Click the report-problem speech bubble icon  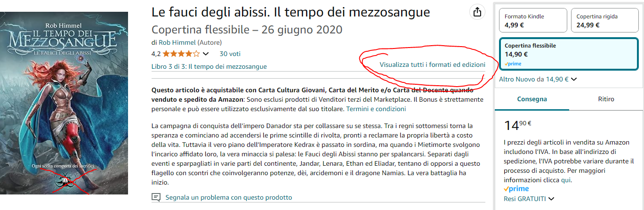tap(156, 197)
